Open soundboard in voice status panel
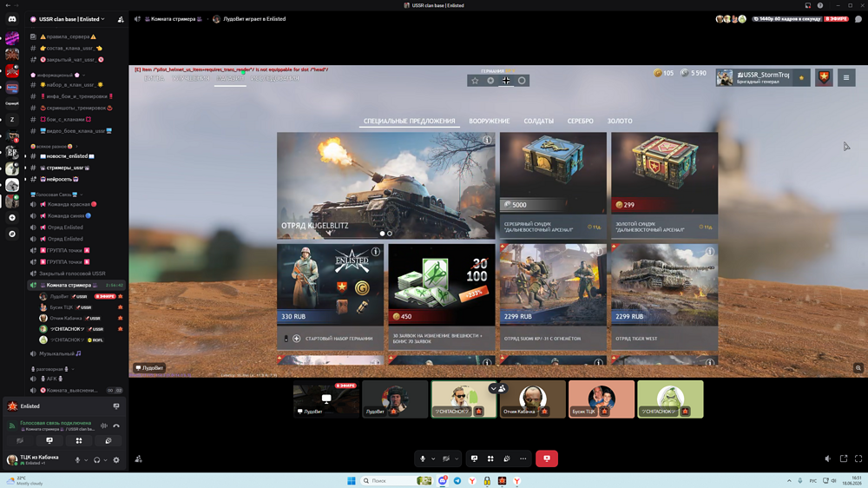 tap(108, 441)
